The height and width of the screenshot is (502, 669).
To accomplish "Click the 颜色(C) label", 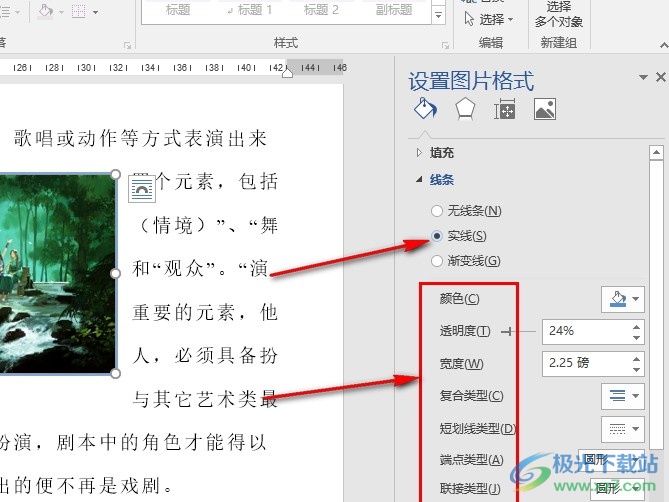I will coord(460,299).
